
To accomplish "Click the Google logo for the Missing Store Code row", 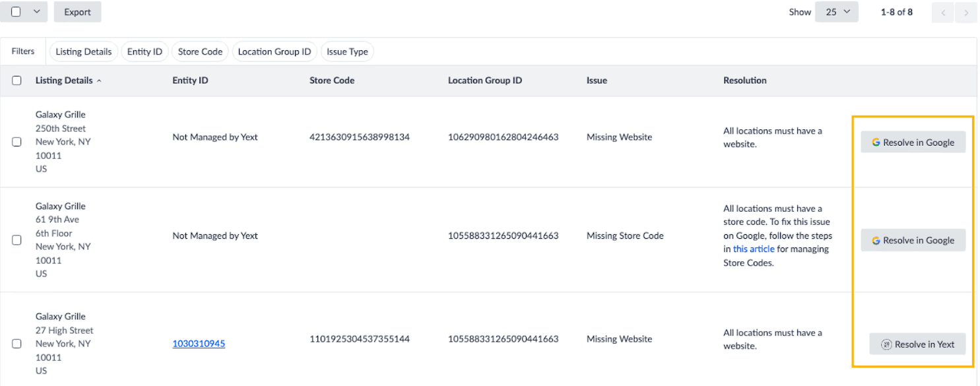I will pos(876,241).
